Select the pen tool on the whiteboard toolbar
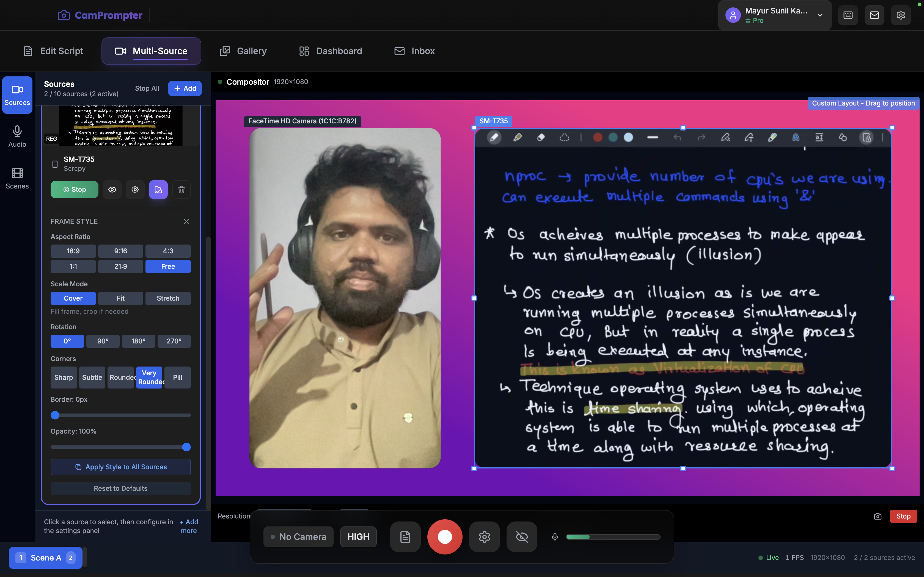 494,137
